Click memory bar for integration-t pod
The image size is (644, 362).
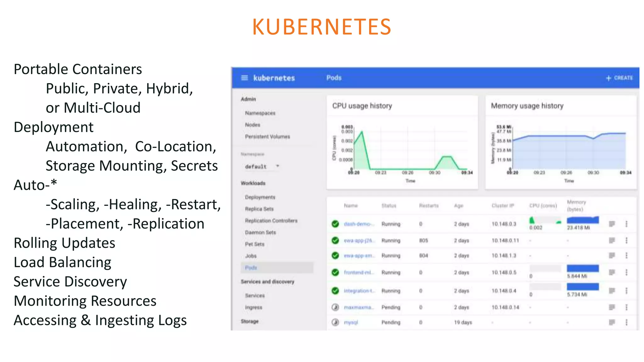pos(583,287)
